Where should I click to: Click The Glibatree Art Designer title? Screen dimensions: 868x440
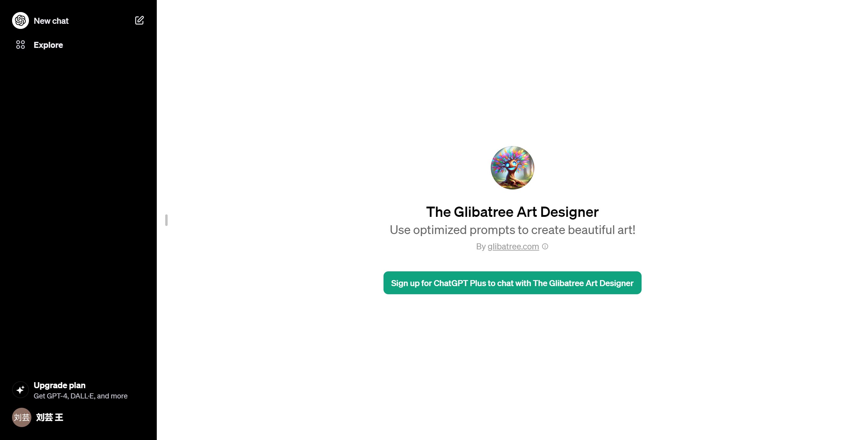point(512,212)
